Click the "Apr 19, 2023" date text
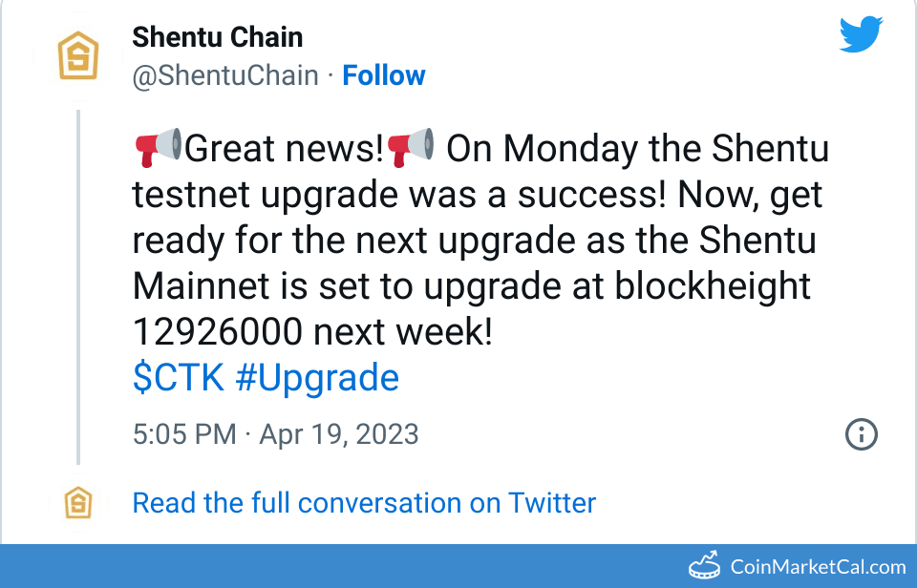Image resolution: width=917 pixels, height=588 pixels. (x=339, y=434)
